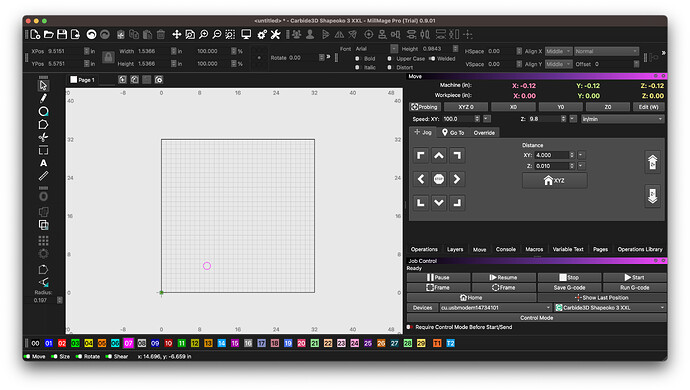
Task: Jog the machine down with the down arrow
Action: click(439, 202)
